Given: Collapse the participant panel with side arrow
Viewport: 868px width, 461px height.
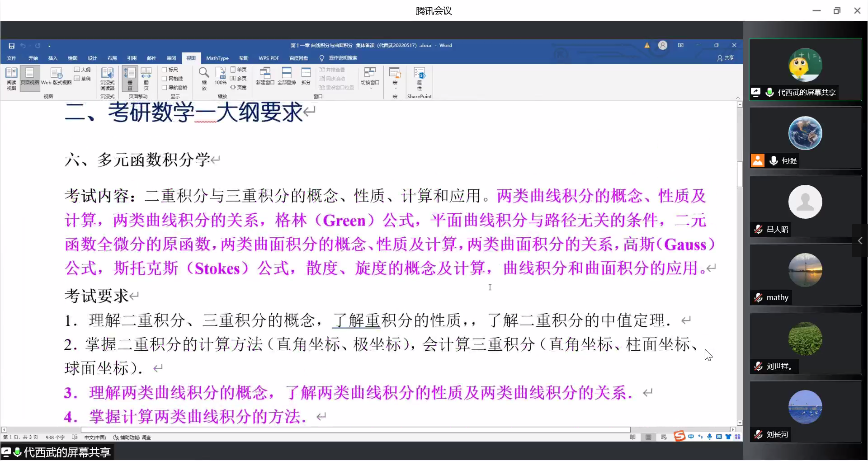Looking at the screenshot, I should [860, 241].
